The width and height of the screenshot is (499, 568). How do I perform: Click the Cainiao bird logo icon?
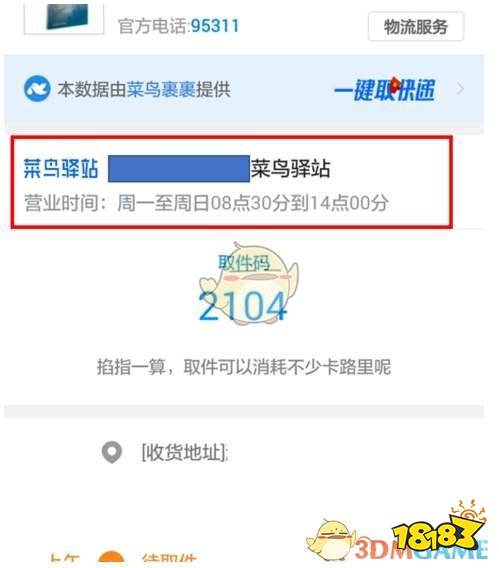[37, 89]
